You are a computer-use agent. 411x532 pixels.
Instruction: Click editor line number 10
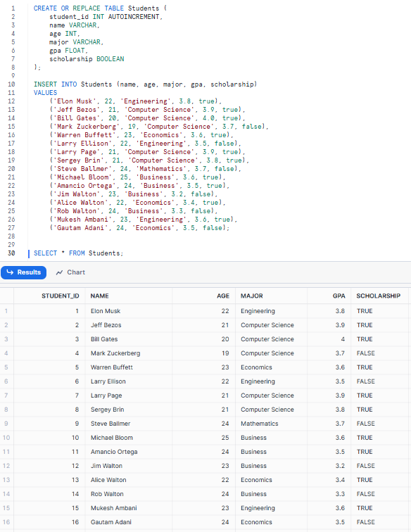point(11,84)
